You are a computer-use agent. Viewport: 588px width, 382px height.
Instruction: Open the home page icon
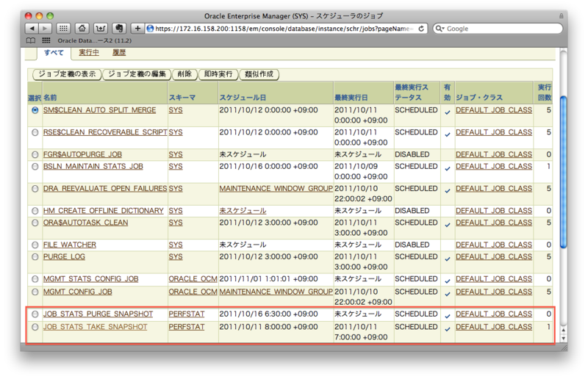tap(82, 29)
